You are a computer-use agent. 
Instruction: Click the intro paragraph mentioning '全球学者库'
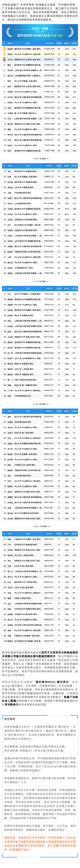pos(40,12)
